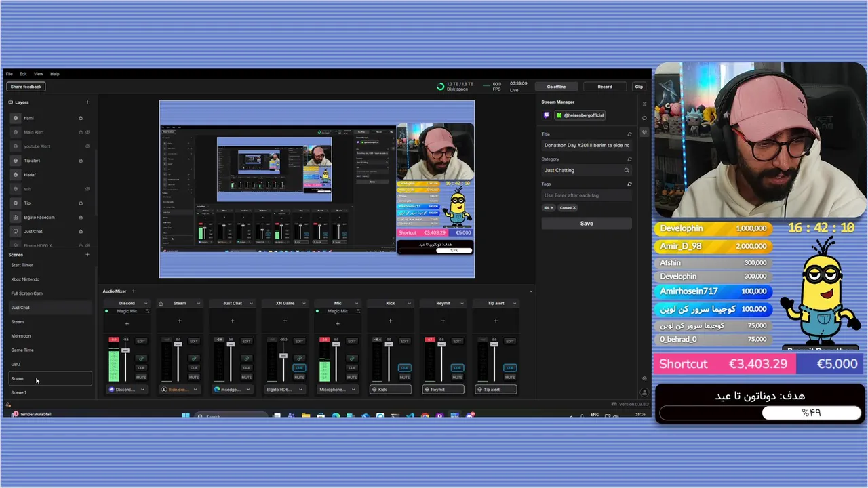
Task: Adjust the Mic channel volume fader
Action: click(x=336, y=344)
